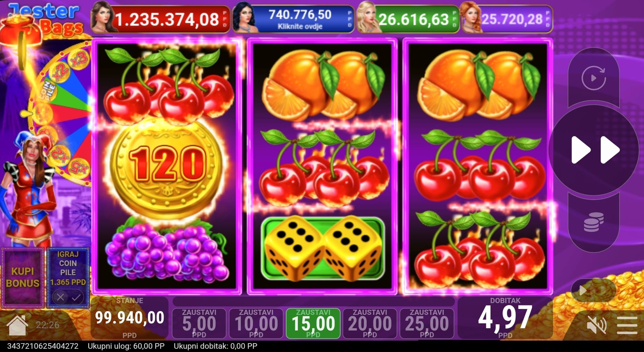Screen dimensions: 644x352
Task: Open the hamburger menu
Action: 627,325
